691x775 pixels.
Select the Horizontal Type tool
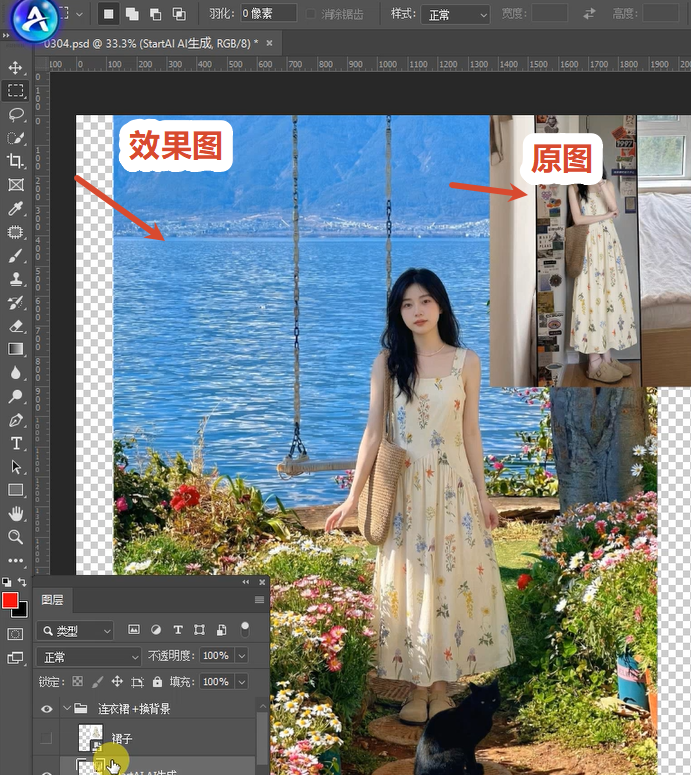(15, 443)
